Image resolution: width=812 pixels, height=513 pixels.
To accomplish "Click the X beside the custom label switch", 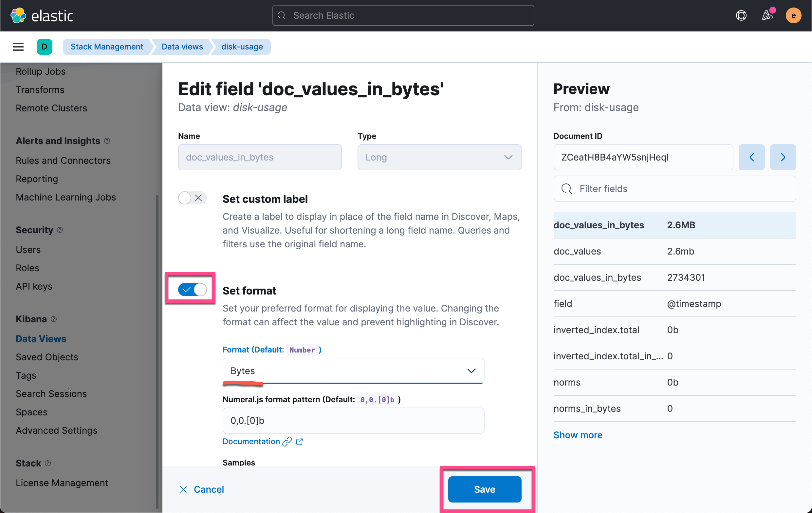I will tap(199, 198).
